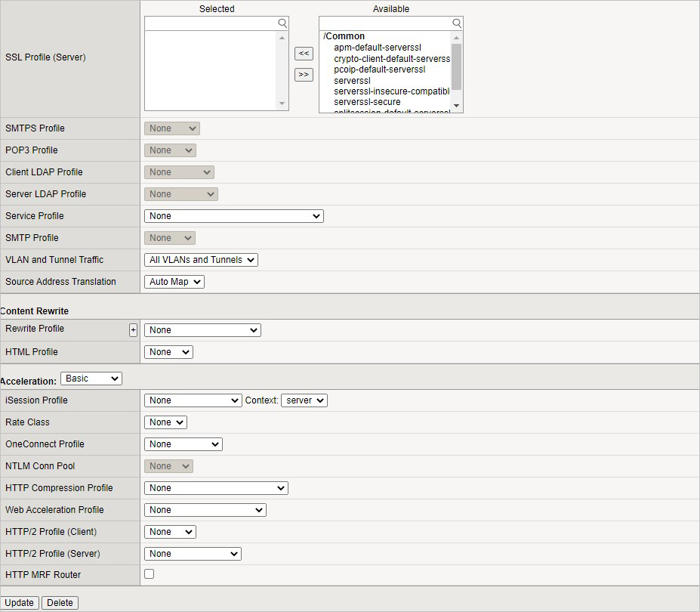Click the search icon in the Available list

pyautogui.click(x=456, y=23)
